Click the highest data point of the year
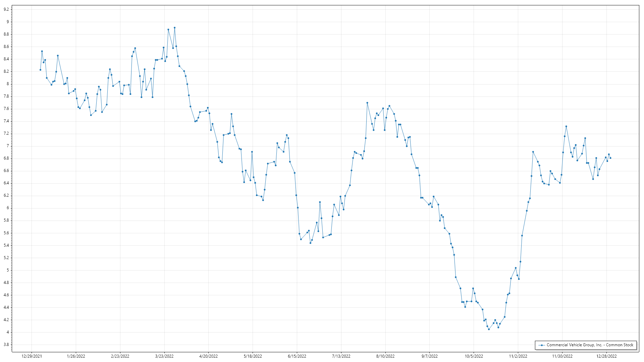644x362 pixels. (174, 28)
